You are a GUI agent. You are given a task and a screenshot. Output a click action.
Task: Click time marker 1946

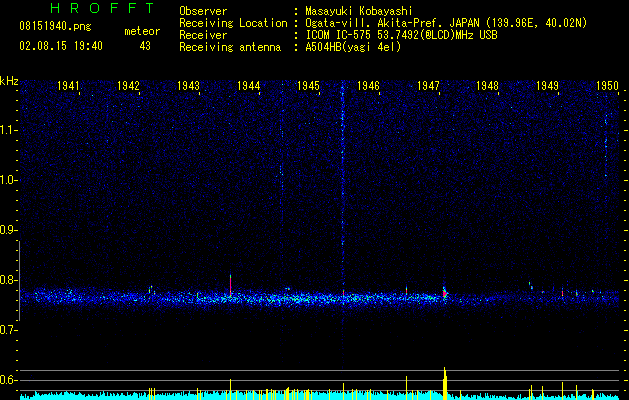368,85
